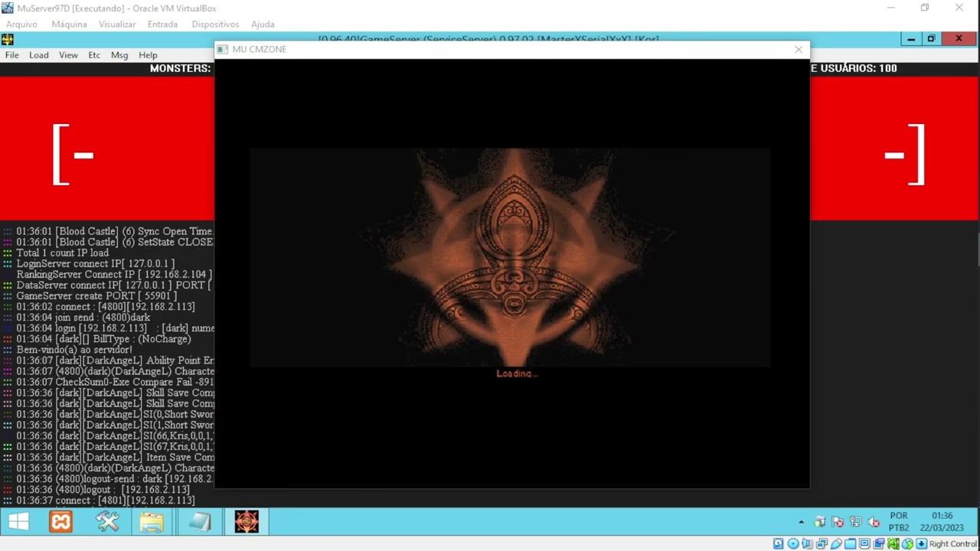Open the Ajuda menu in VirtualBox
The width and height of the screenshot is (980, 551).
pyautogui.click(x=263, y=24)
